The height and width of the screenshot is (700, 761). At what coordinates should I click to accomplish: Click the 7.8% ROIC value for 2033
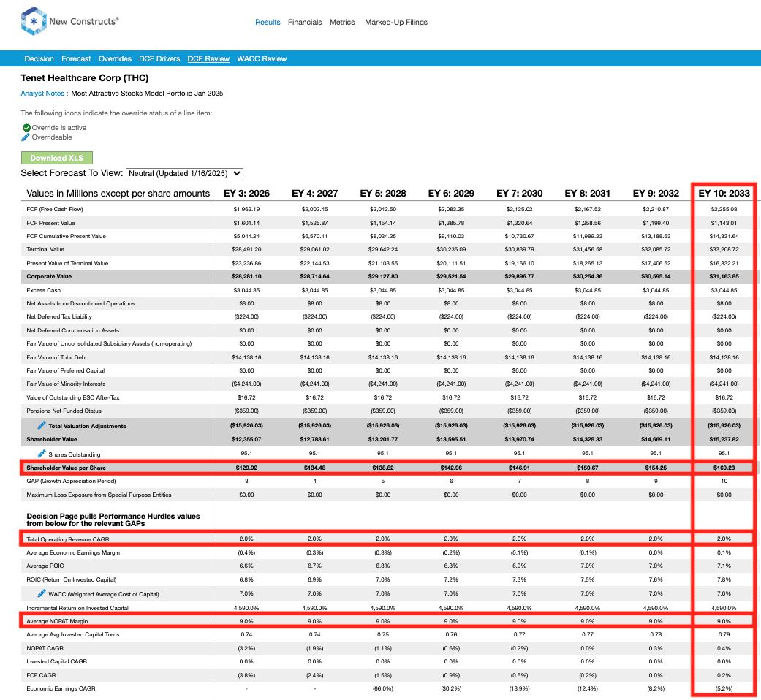click(724, 579)
